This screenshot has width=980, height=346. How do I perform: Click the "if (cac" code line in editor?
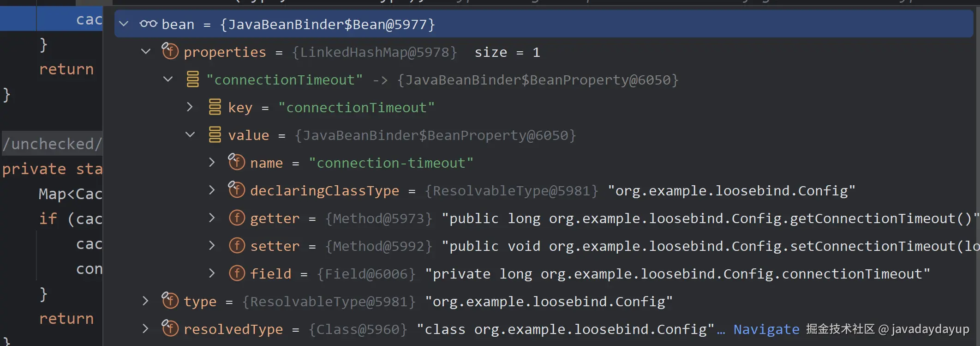(71, 219)
